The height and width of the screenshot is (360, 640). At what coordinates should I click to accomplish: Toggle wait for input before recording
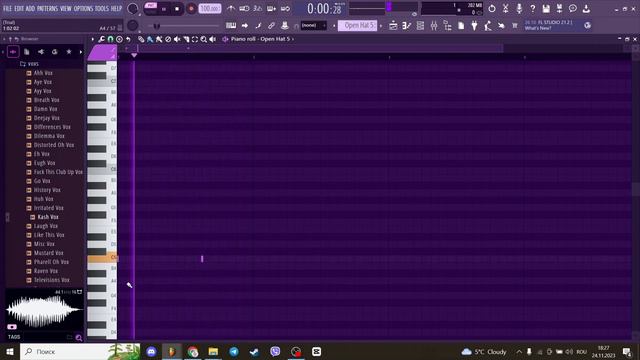[244, 9]
